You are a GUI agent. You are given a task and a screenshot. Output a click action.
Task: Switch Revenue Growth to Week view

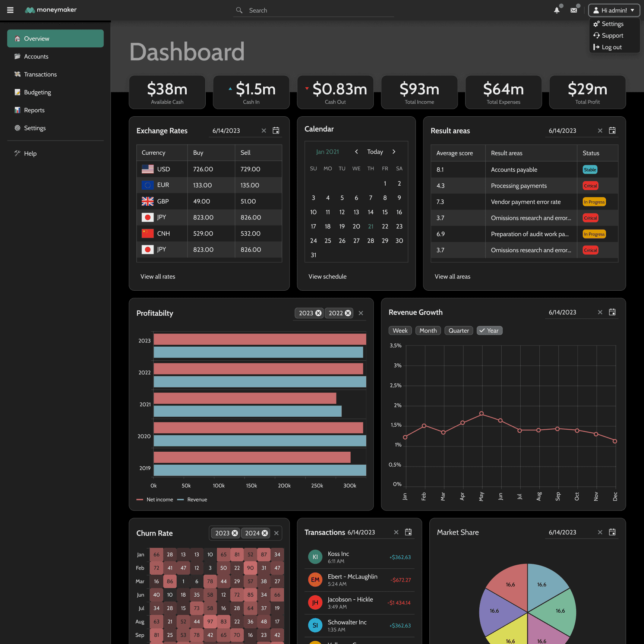(400, 331)
